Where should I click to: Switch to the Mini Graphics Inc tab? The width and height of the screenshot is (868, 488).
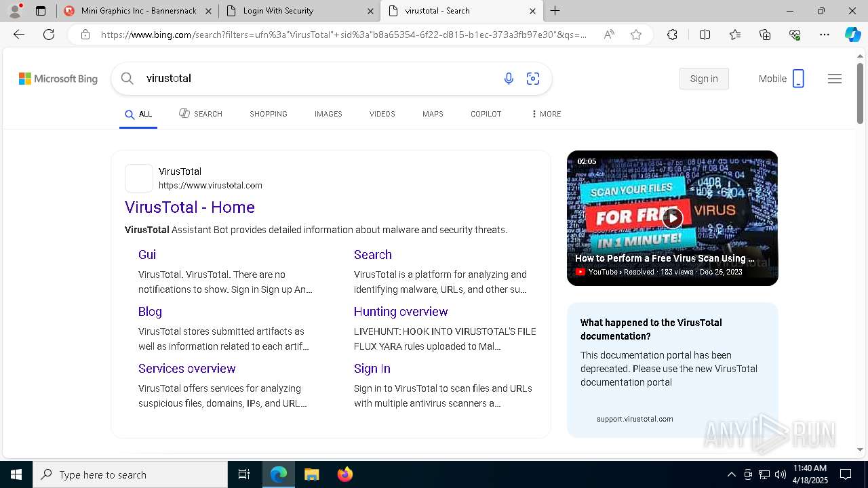pos(138,11)
